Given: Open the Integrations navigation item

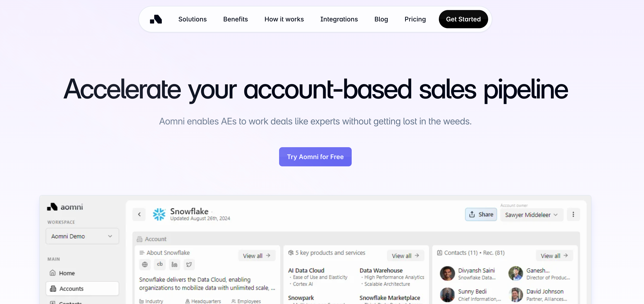Looking at the screenshot, I should [x=339, y=19].
